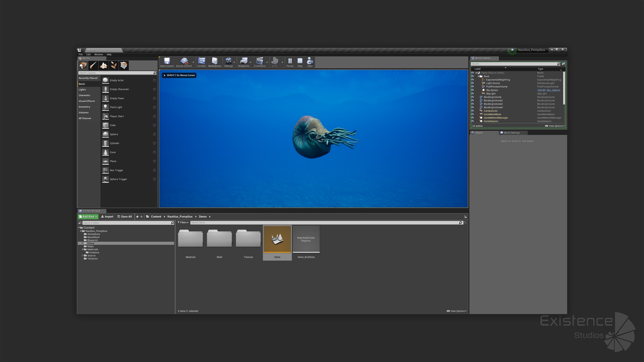The height and width of the screenshot is (362, 644).
Task: Click the Import button
Action: pyautogui.click(x=107, y=217)
